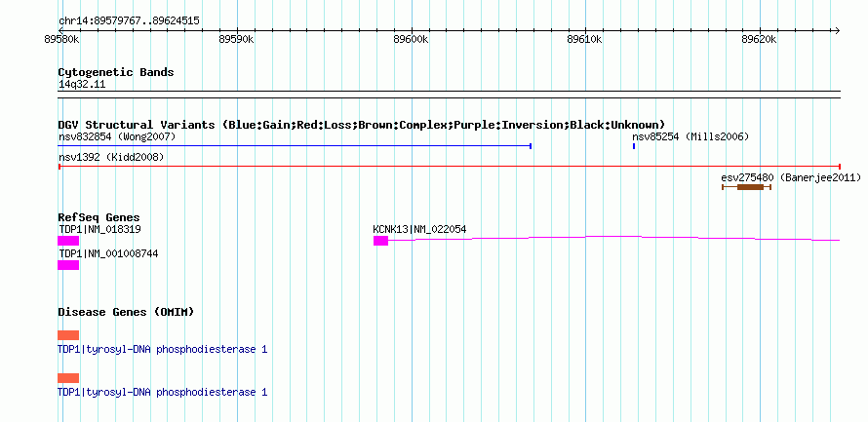Select the small blue nsv85254 variant marker
Viewport: 868px width, 422px height.
[x=634, y=146]
